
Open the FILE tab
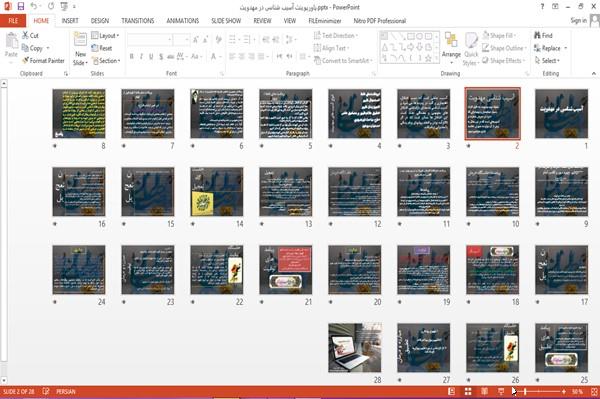point(13,21)
